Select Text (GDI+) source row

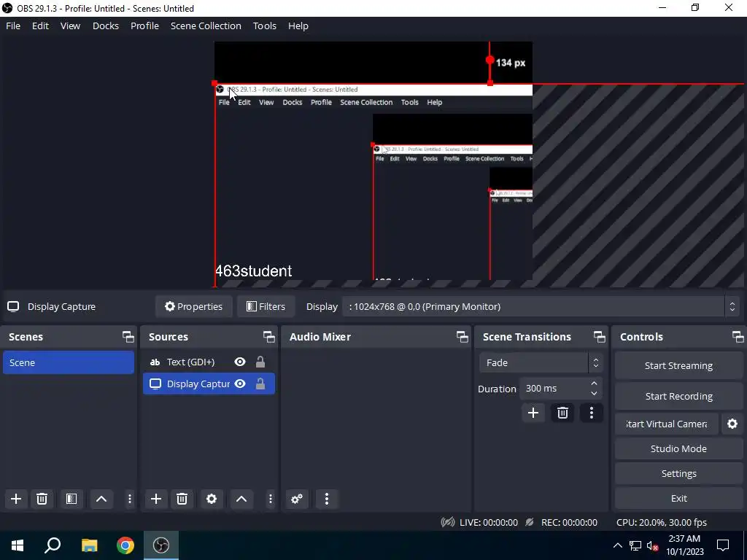(x=209, y=362)
